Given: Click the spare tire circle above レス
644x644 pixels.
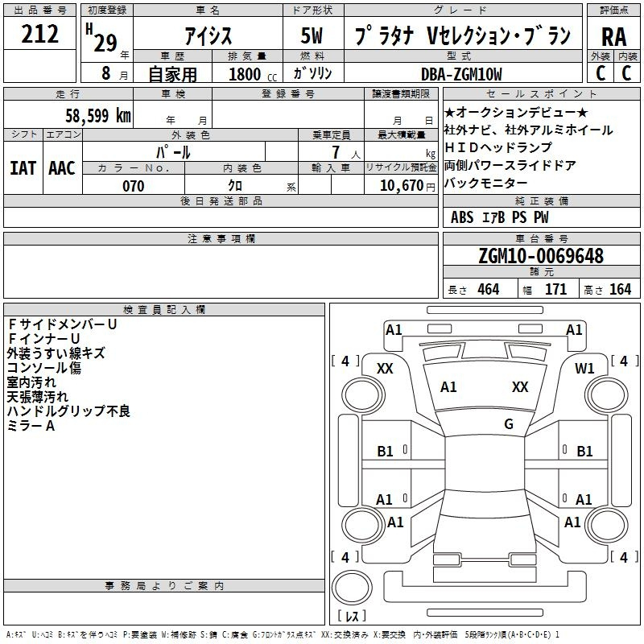Looking at the screenshot, I should 352,587.
